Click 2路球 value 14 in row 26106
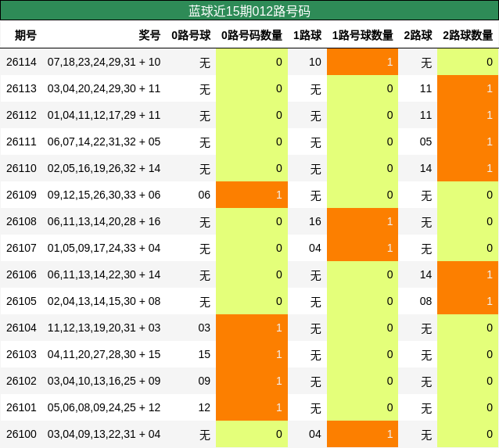This screenshot has height=448, width=499. point(425,274)
